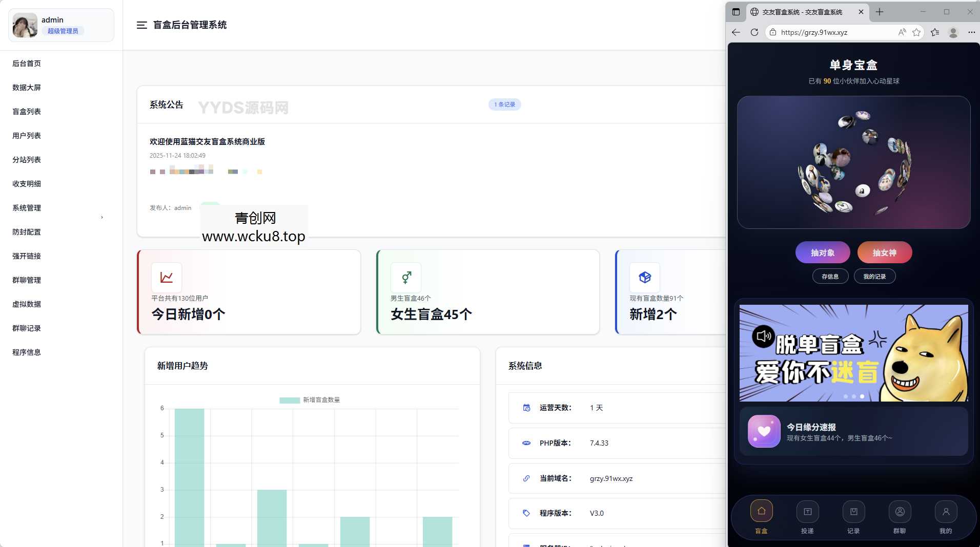980x547 pixels.
Task: Open the browser profile account menu
Action: click(953, 32)
